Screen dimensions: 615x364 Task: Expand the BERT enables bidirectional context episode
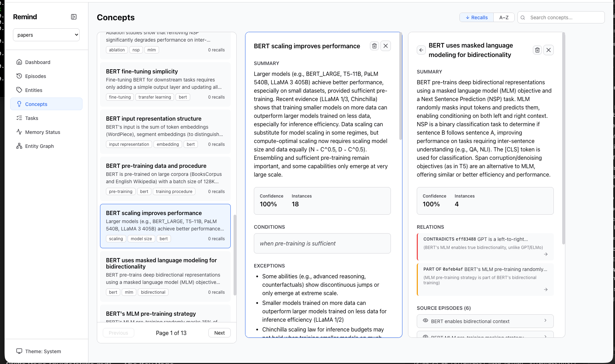pyautogui.click(x=485, y=321)
